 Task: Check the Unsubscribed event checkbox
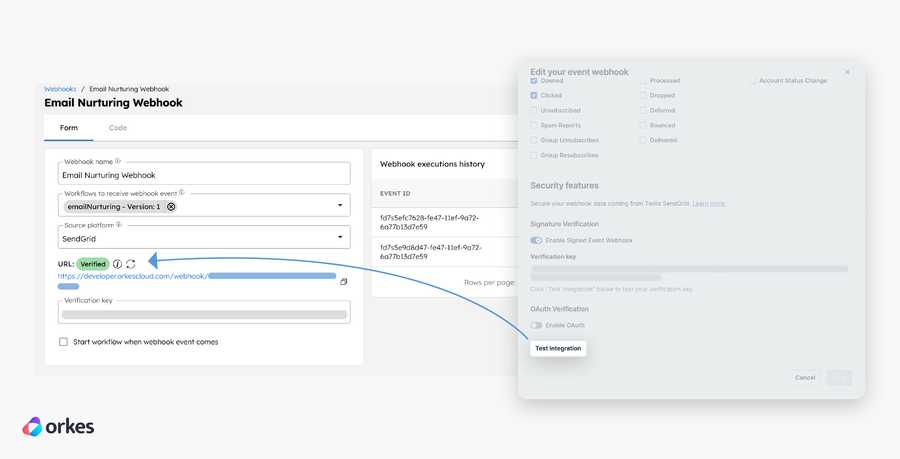click(x=534, y=110)
